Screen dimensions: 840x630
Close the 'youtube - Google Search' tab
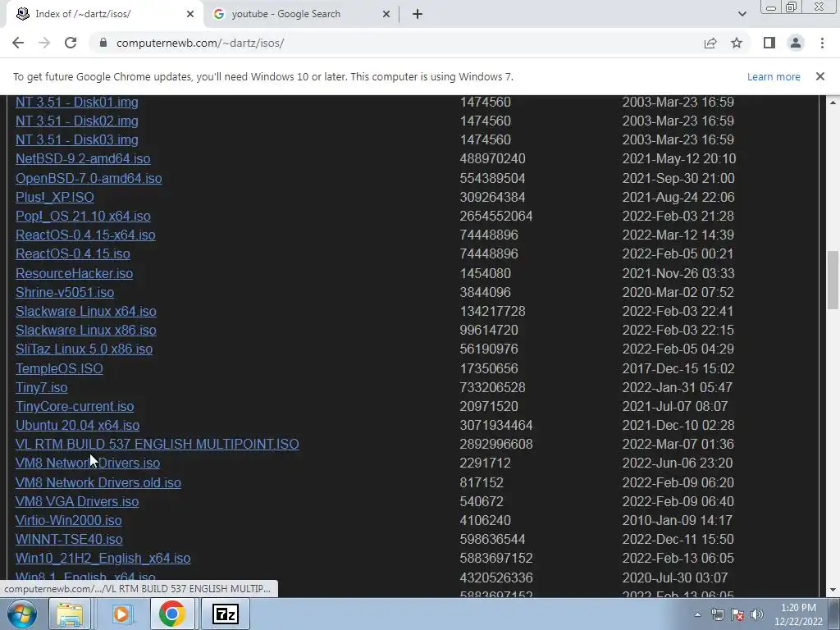[x=386, y=14]
